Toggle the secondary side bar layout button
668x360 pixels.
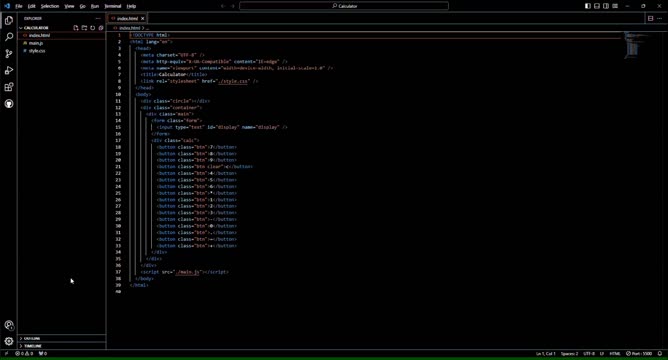tap(606, 6)
